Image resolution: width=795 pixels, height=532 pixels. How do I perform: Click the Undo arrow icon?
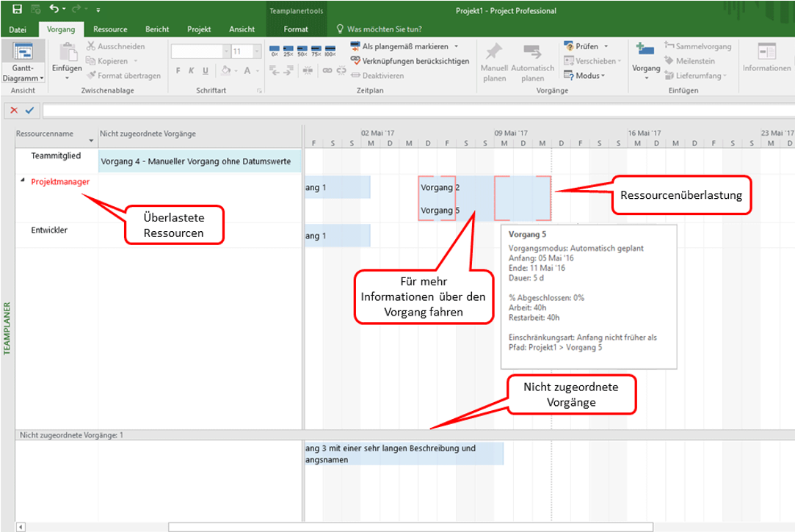pos(54,10)
